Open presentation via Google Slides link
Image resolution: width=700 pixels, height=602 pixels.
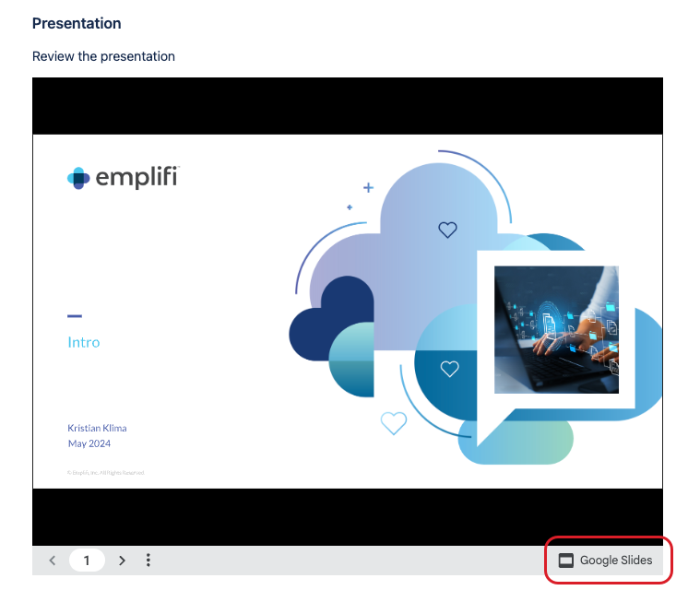point(605,560)
